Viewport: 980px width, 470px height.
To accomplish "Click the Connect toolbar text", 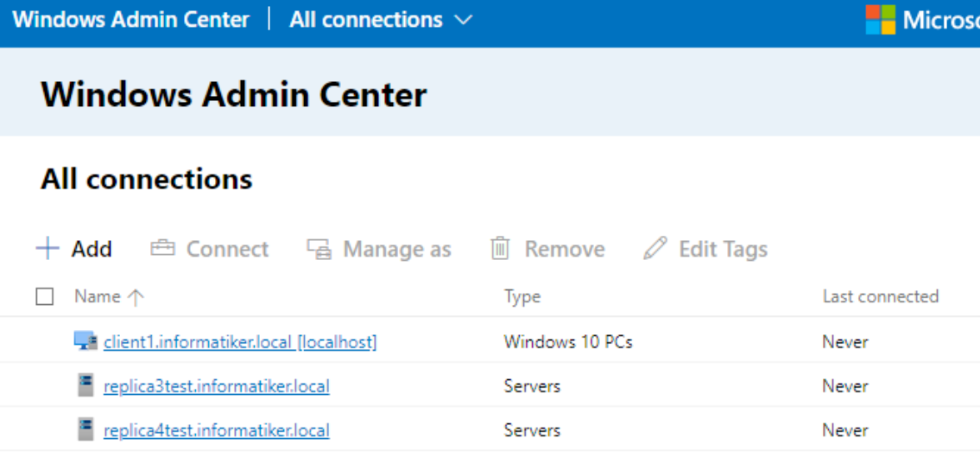I will point(227,250).
